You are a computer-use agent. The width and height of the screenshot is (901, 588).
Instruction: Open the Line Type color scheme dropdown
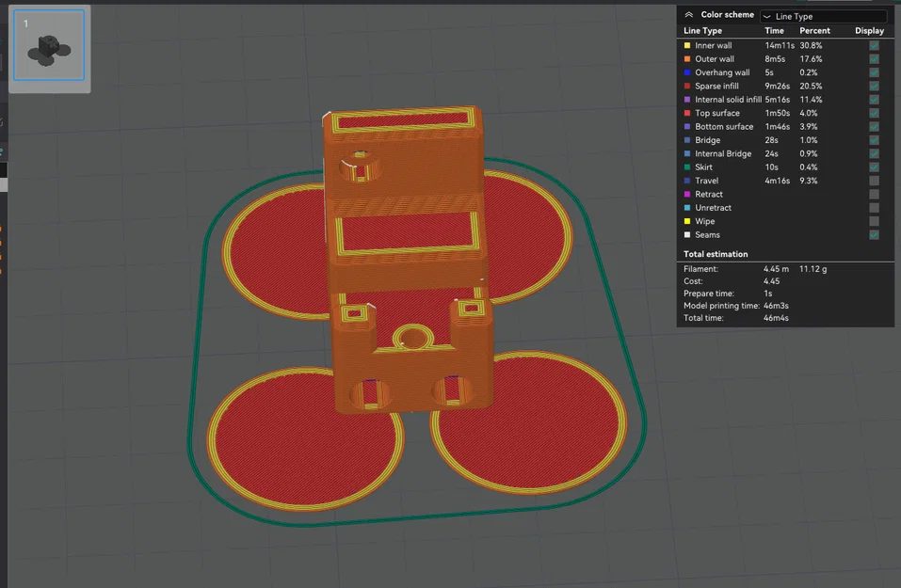point(824,16)
